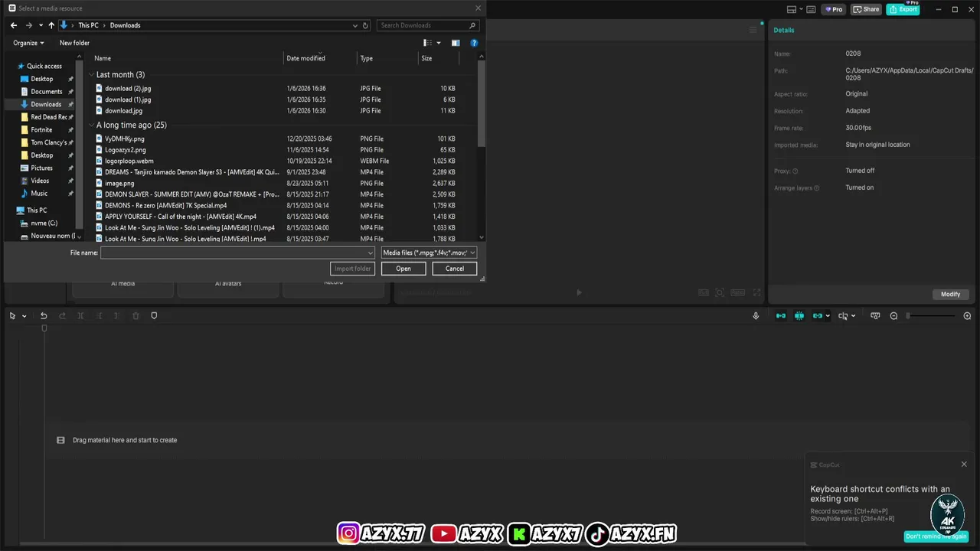Click the Share button
Image resolution: width=980 pixels, height=551 pixels.
point(867,9)
